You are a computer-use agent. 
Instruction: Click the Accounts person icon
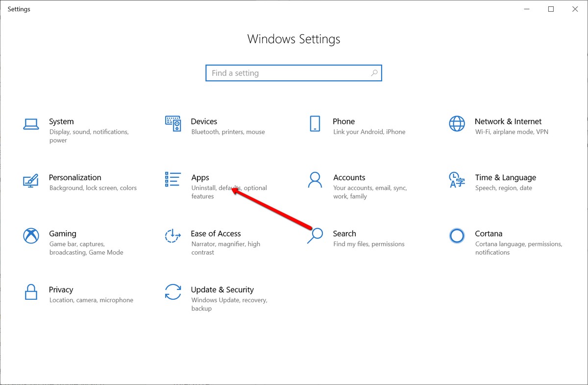coord(315,180)
